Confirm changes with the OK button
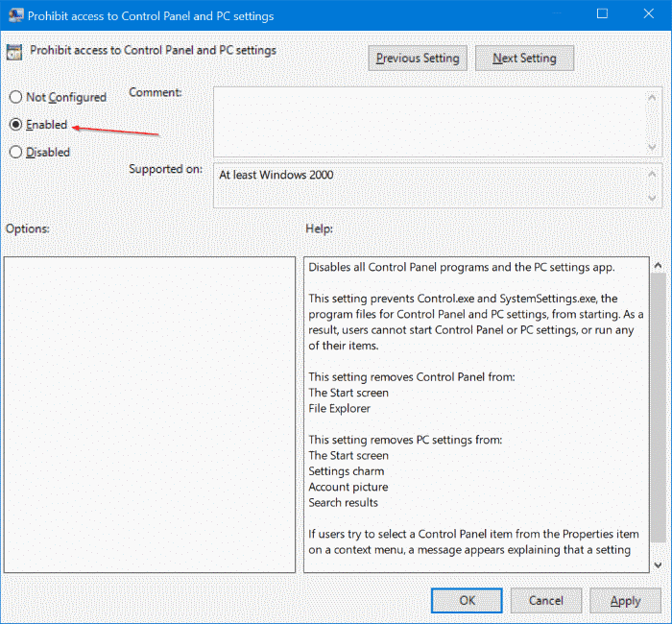The height and width of the screenshot is (624, 672). coord(467,600)
